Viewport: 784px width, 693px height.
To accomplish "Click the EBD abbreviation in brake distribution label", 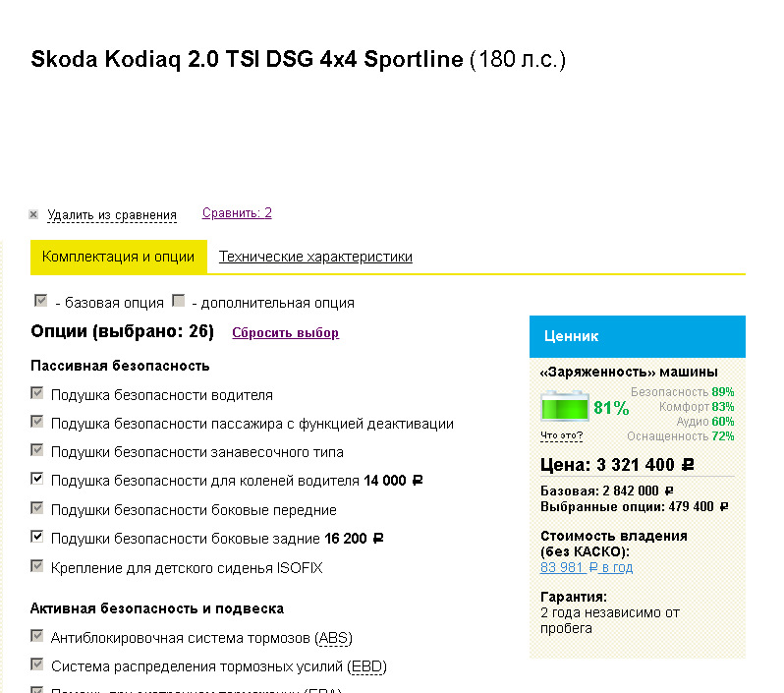I will tap(368, 666).
